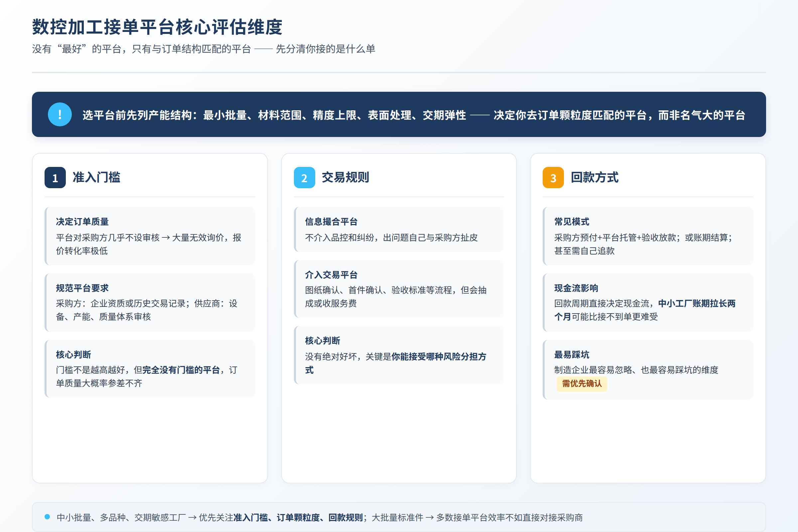798x532 pixels.
Task: Click the 最易踩坑 card title
Action: tap(572, 355)
